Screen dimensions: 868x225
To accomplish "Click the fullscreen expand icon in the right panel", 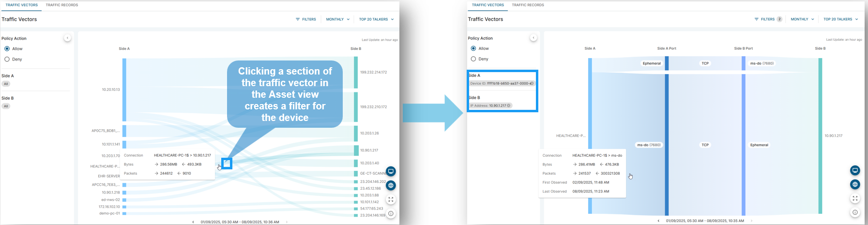I will pos(855,198).
